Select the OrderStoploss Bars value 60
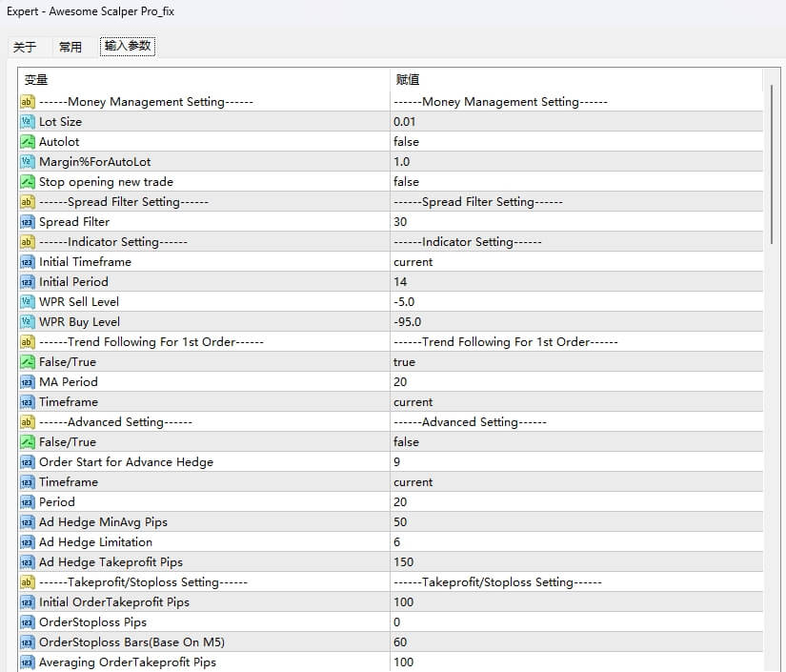Screen dimensions: 786x672 point(400,642)
